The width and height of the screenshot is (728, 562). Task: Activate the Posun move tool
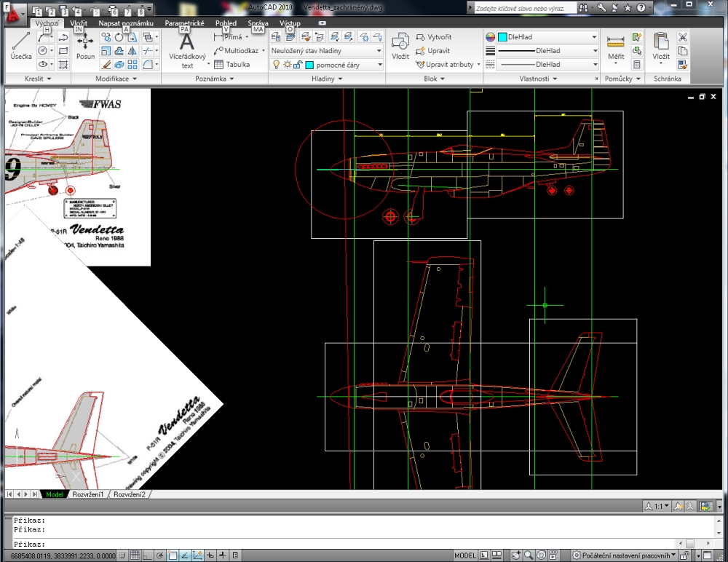(x=85, y=46)
